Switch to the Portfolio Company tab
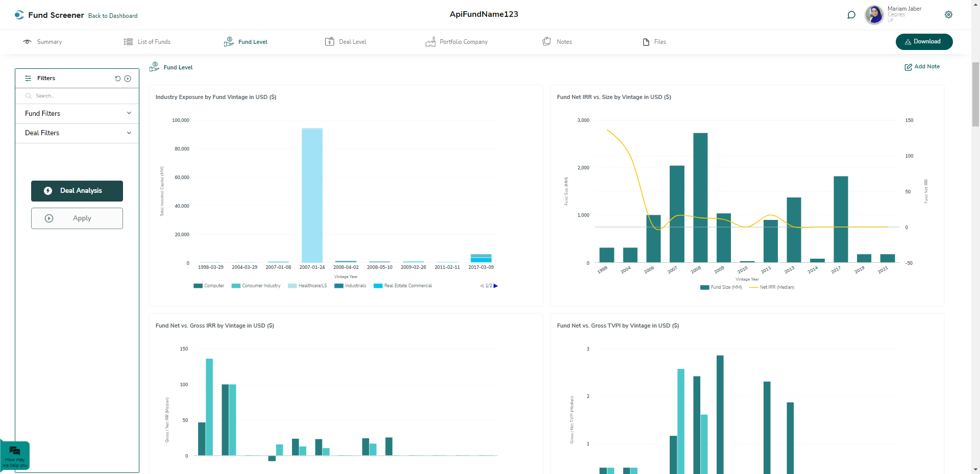The width and height of the screenshot is (980, 474). coord(457,42)
